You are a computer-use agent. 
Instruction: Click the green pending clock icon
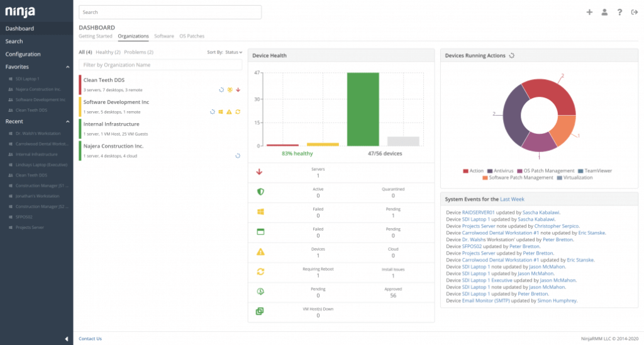point(260,291)
